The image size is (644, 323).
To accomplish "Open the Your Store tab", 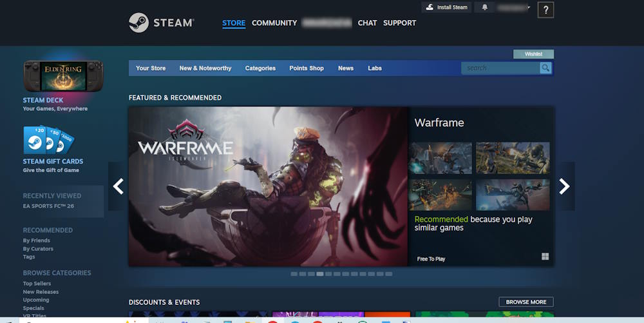I will (x=151, y=68).
